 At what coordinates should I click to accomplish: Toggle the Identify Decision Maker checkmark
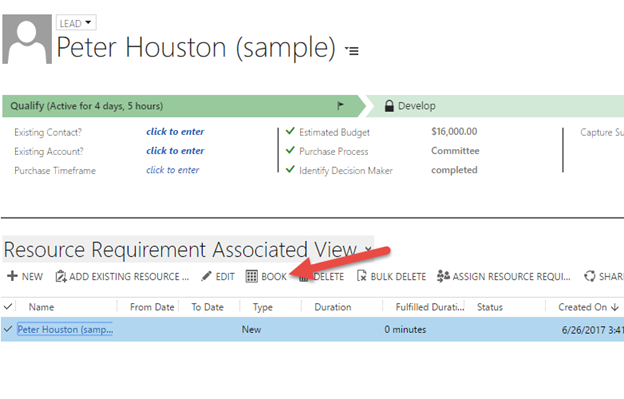(291, 169)
